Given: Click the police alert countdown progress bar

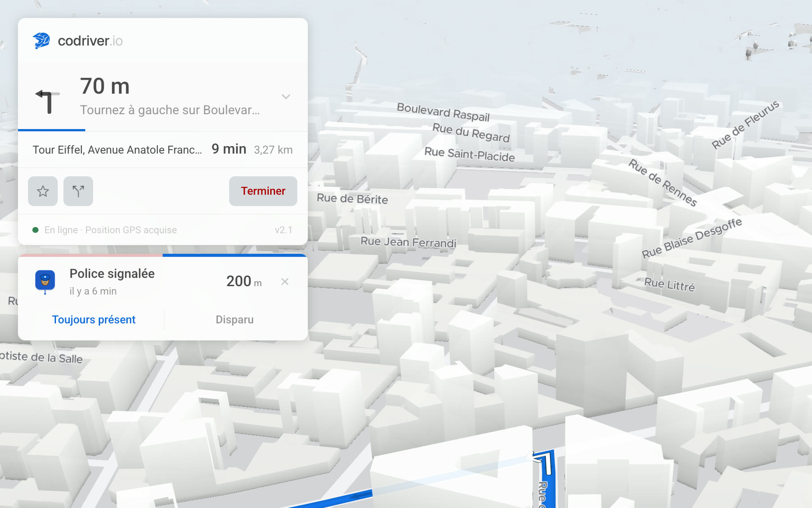Looking at the screenshot, I should point(163,255).
